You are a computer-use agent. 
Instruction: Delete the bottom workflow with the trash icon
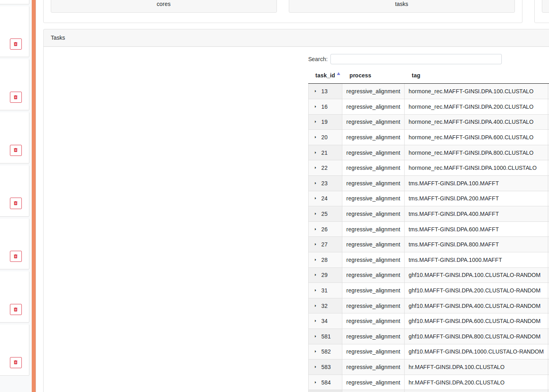click(x=15, y=363)
